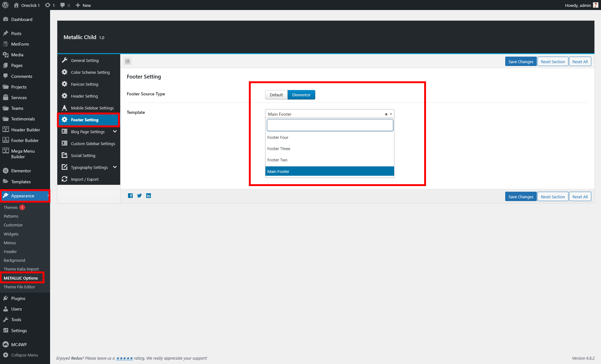Click the top Save Changes button

[521, 62]
